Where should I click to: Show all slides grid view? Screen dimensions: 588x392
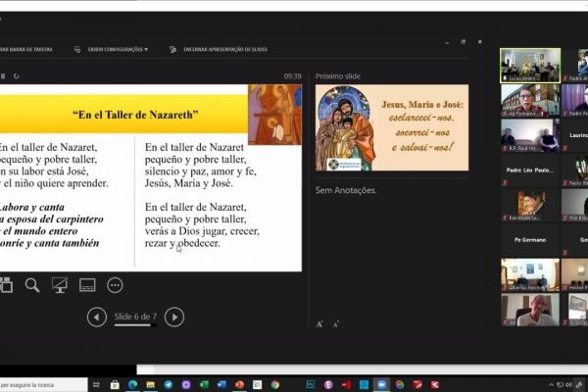(x=6, y=285)
